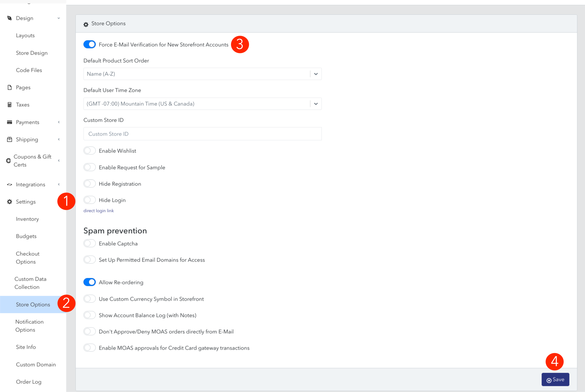Expand the Shipping submenu chevron

[59, 139]
